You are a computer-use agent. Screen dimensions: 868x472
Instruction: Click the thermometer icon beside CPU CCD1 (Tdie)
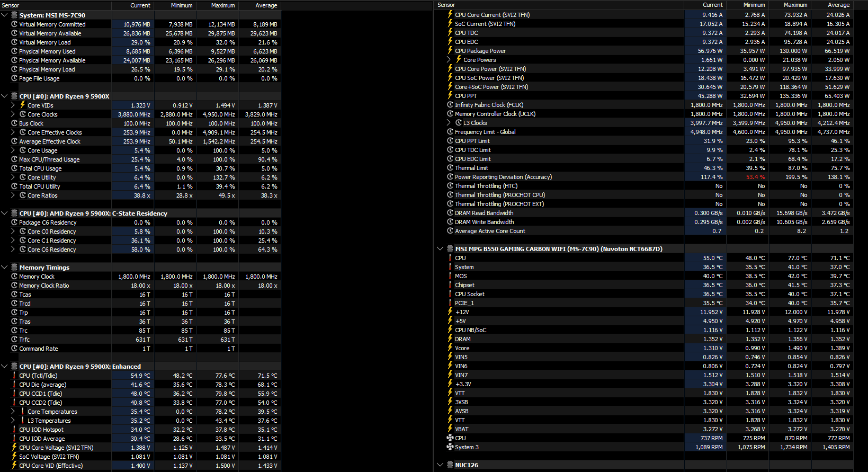click(14, 394)
